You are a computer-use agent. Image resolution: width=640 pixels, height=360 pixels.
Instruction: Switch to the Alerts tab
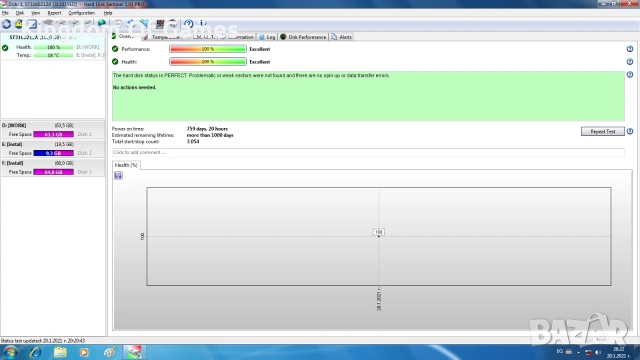coord(342,37)
